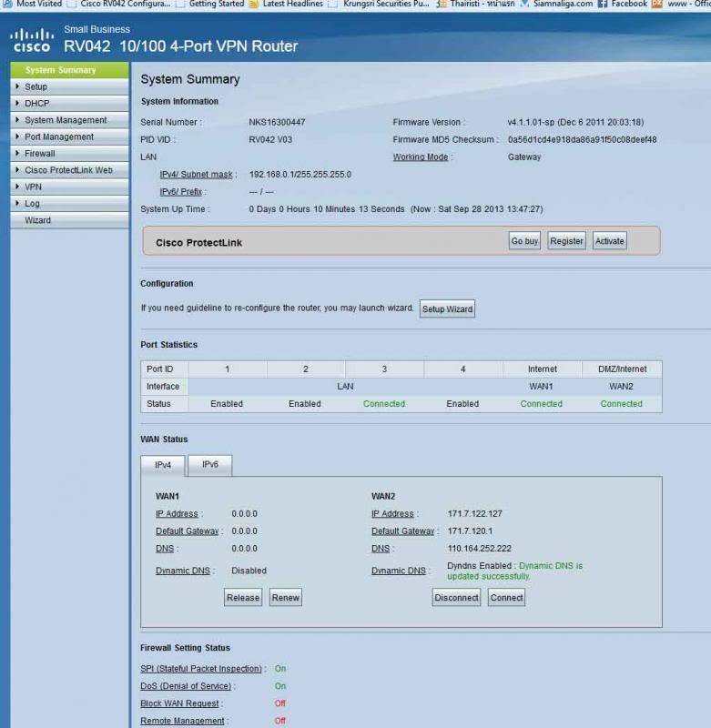Expand the VPN sidebar menu
The width and height of the screenshot is (711, 728).
pyautogui.click(x=33, y=187)
